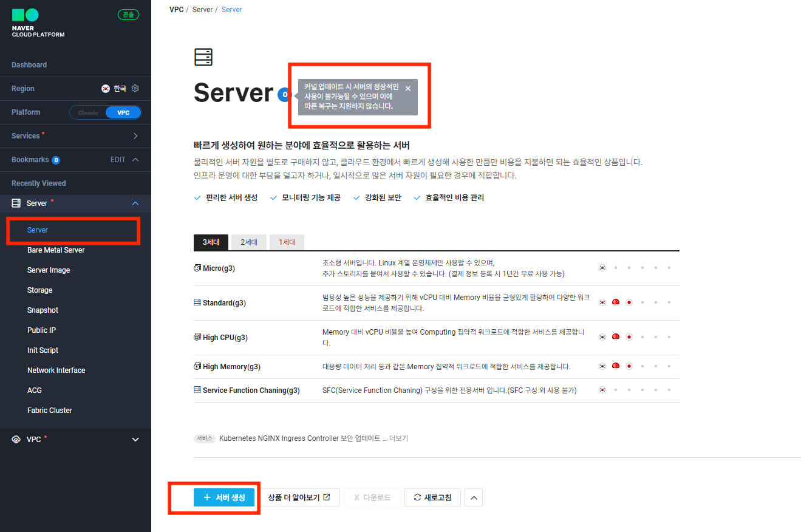Go to Snapshot in sidebar
The width and height of the screenshot is (801, 532).
click(43, 310)
